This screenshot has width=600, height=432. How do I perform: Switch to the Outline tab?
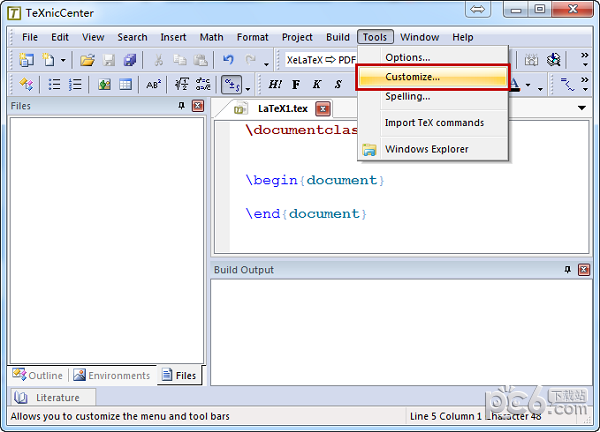point(37,375)
